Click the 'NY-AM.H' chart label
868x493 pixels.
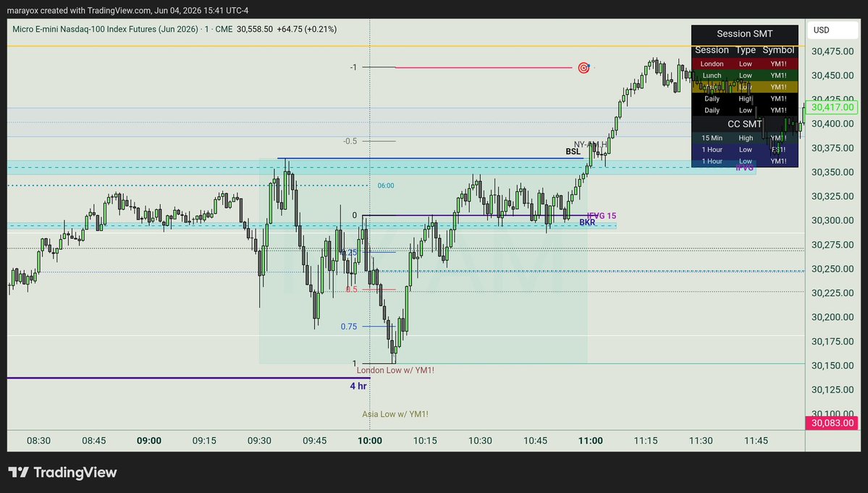(x=590, y=144)
